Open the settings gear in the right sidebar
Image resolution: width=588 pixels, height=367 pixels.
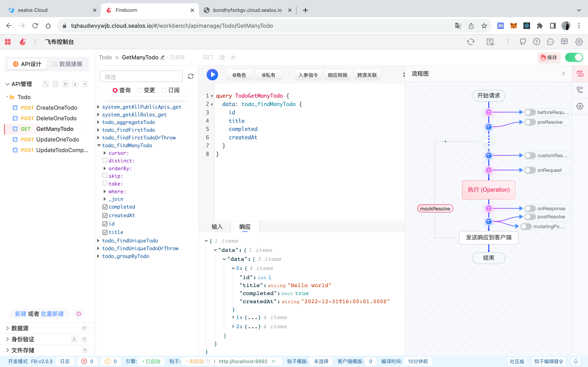[x=580, y=106]
